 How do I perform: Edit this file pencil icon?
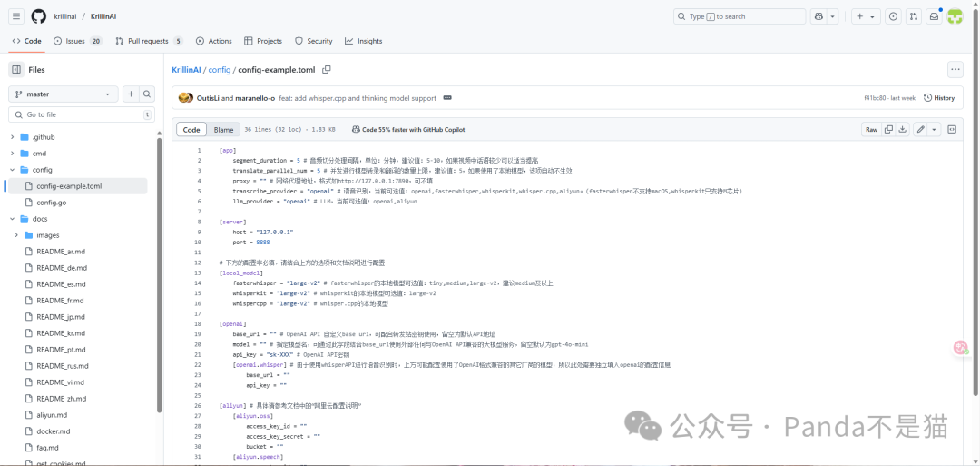tap(920, 130)
